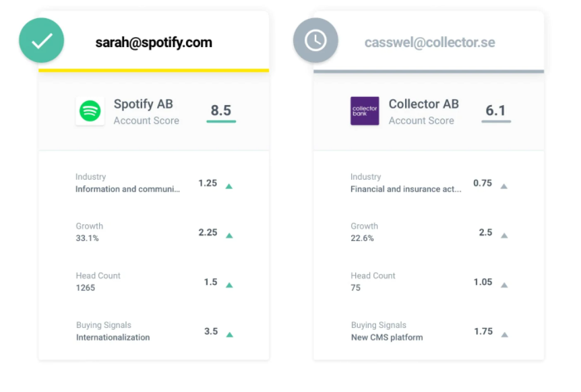581x392 pixels.
Task: Click the Collector Bank logo
Action: click(365, 111)
